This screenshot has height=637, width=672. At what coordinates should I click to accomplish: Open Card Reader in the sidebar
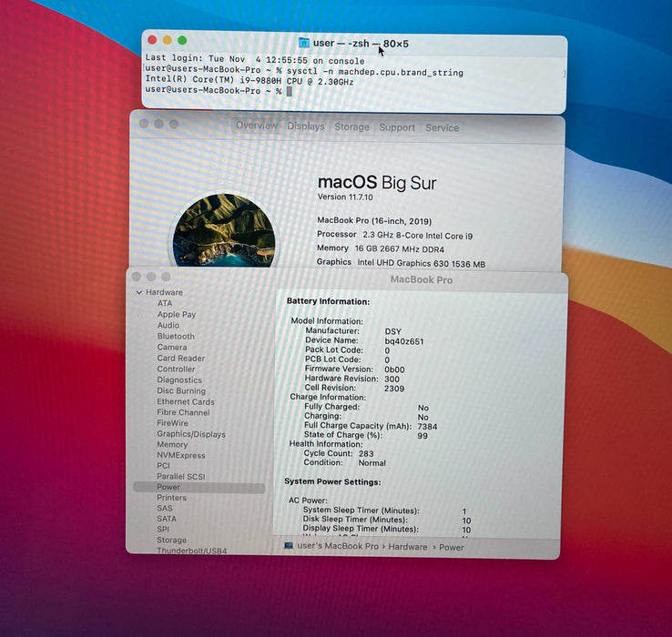[x=181, y=359]
